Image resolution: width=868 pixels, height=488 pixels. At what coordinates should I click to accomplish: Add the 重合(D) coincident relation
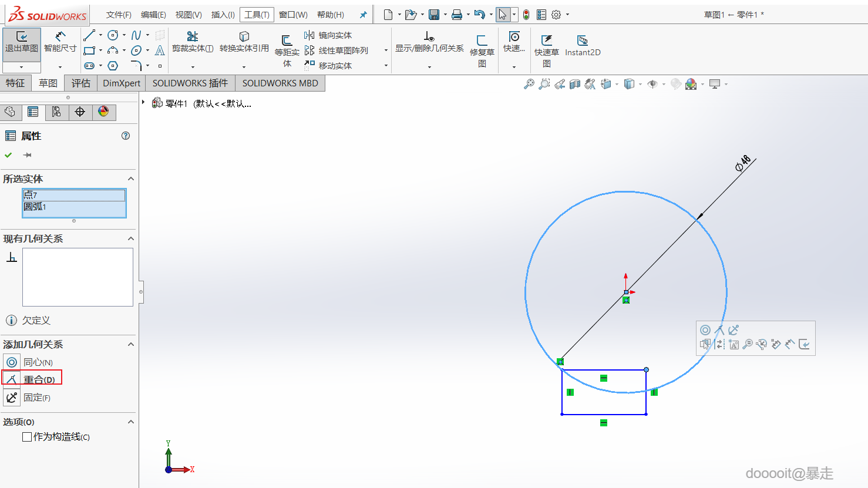(33, 379)
